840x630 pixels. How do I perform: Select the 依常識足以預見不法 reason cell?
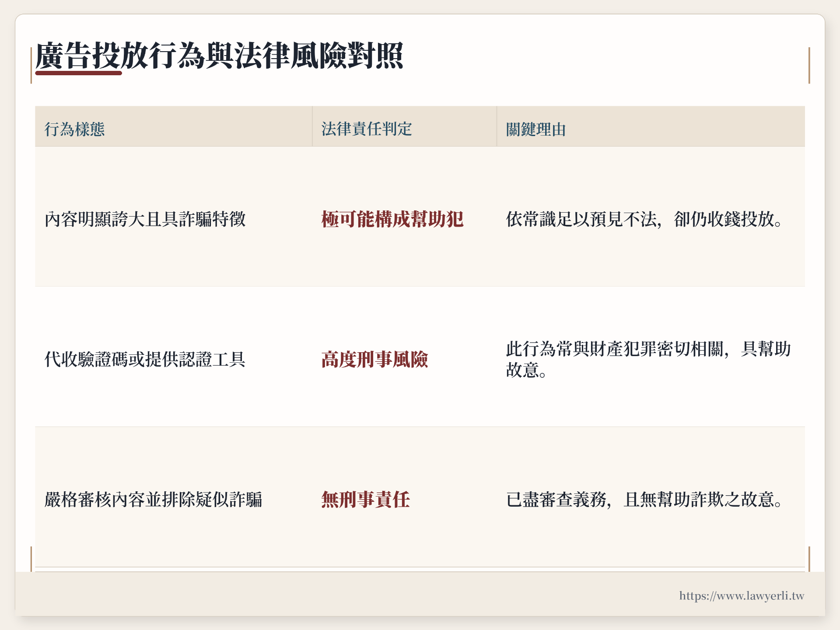[x=644, y=219]
